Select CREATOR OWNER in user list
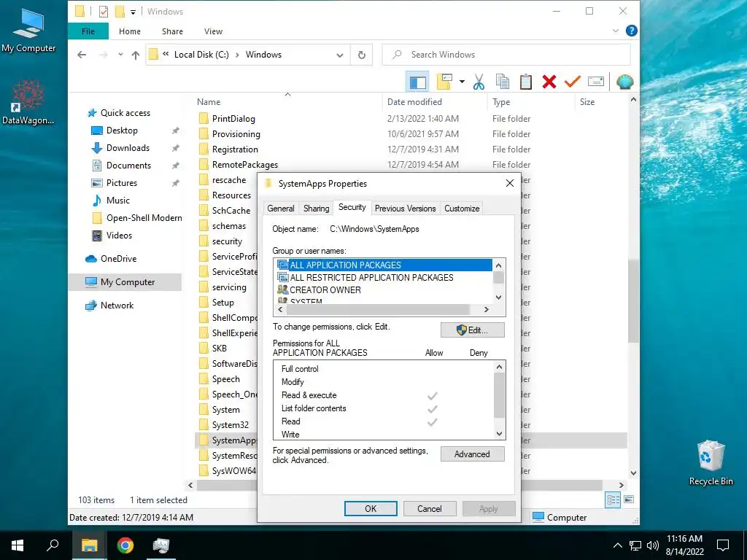 [x=325, y=290]
